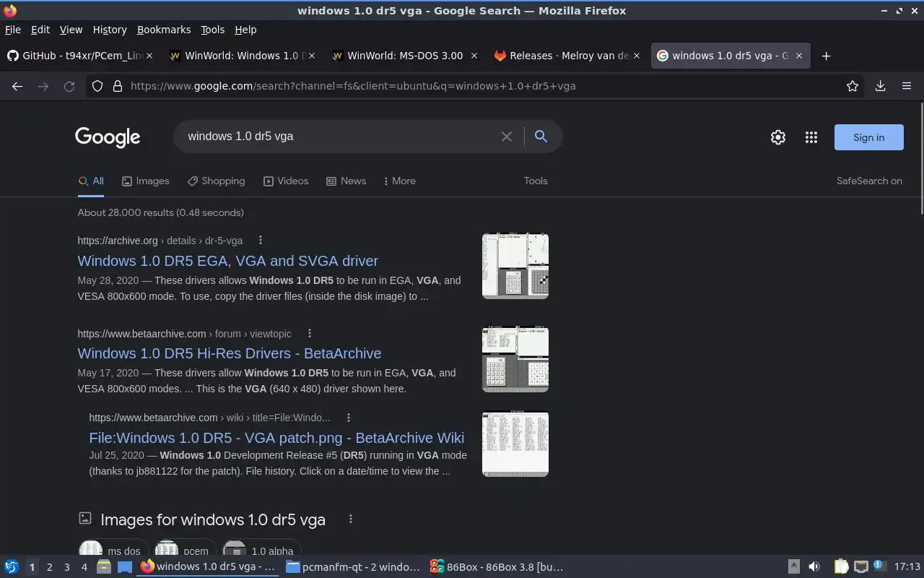Open the Tools menu in menu bar
Screen dimensions: 924x578
[212, 30]
